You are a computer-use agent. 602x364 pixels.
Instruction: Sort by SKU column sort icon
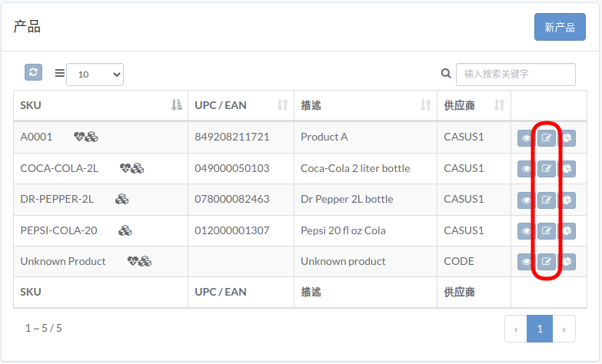177,105
